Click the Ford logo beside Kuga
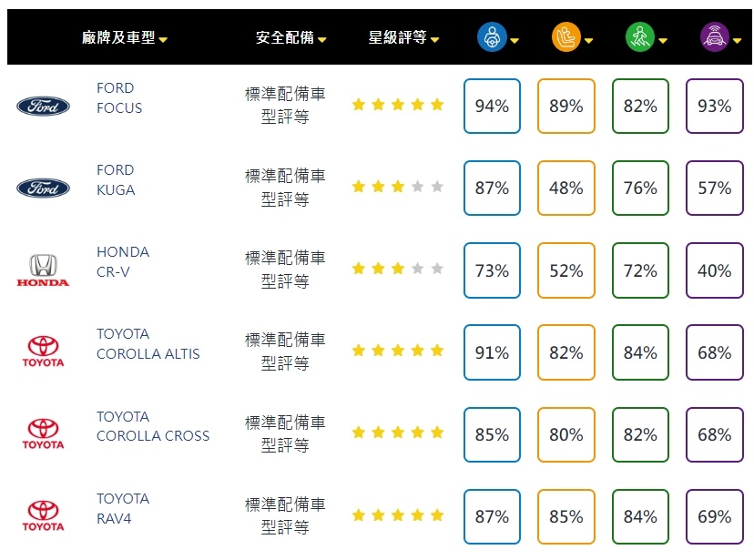 click(43, 188)
